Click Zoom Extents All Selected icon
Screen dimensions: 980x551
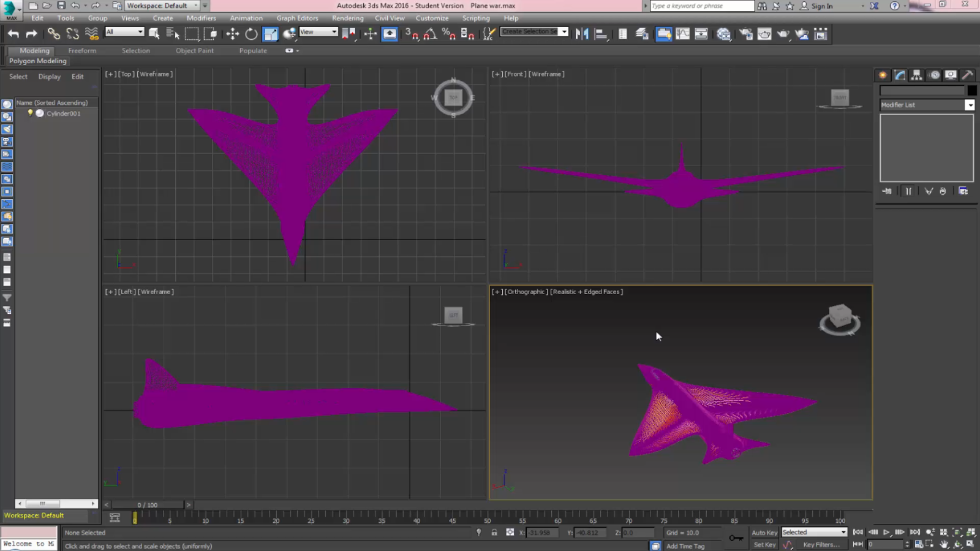[971, 532]
